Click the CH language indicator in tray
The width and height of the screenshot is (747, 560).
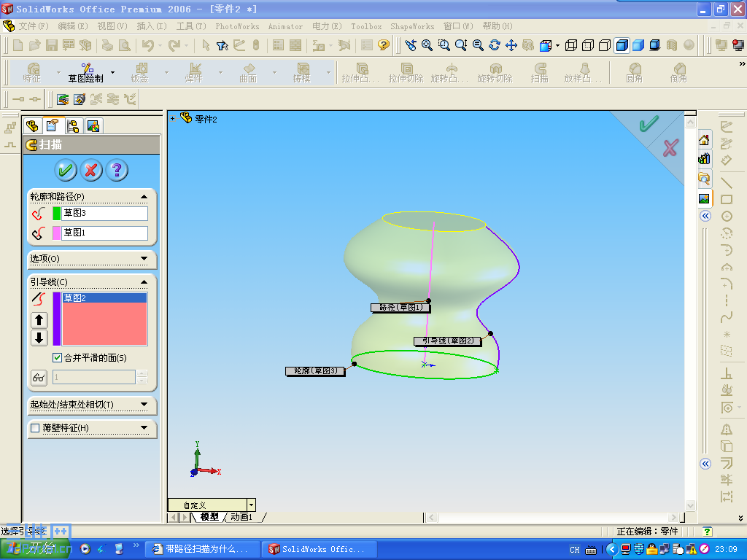click(x=575, y=550)
